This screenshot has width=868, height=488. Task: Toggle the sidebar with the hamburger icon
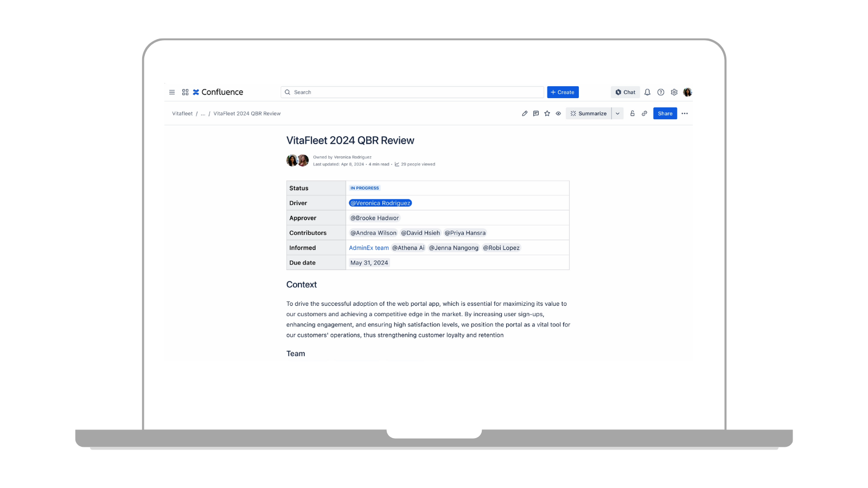click(172, 92)
